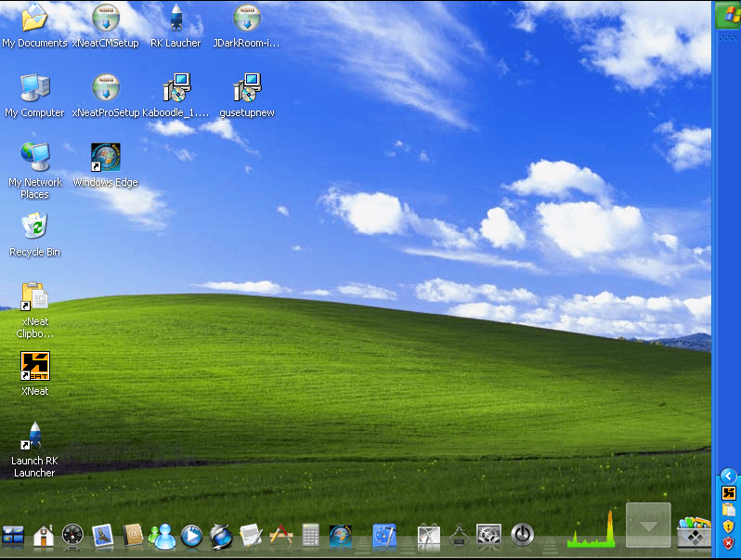Click the clipboard tray icon
Image resolution: width=741 pixels, height=560 pixels.
(728, 510)
